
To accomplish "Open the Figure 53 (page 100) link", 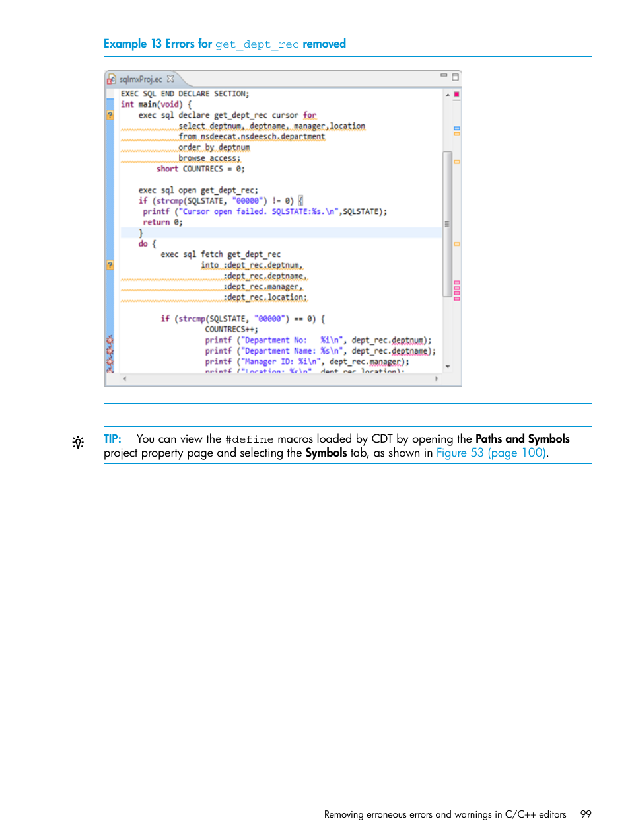I will tap(491, 453).
